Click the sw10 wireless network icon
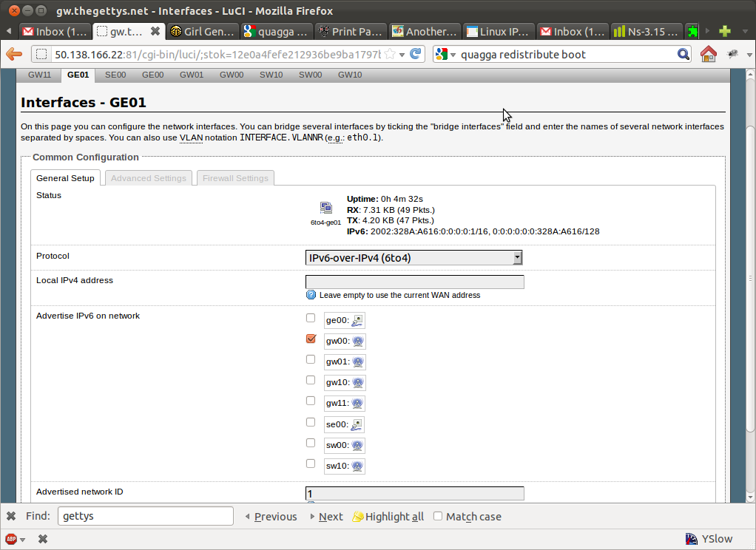 [x=357, y=466]
